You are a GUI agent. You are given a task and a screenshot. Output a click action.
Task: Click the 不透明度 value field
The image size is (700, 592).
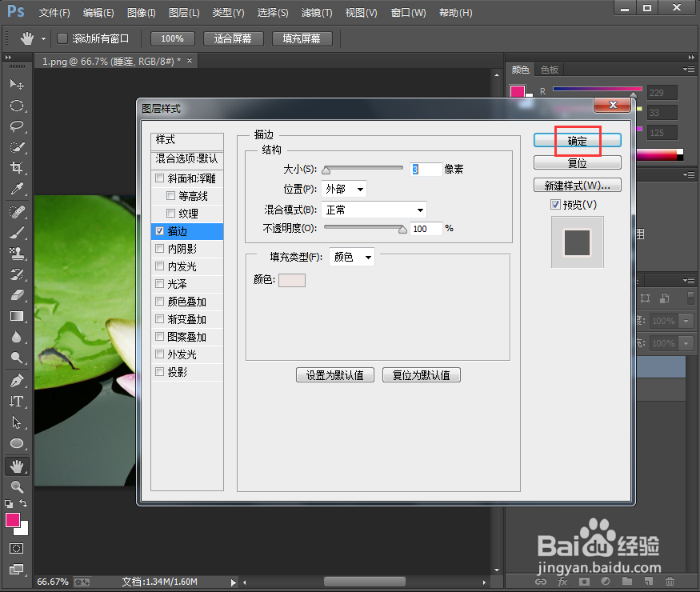point(426,229)
